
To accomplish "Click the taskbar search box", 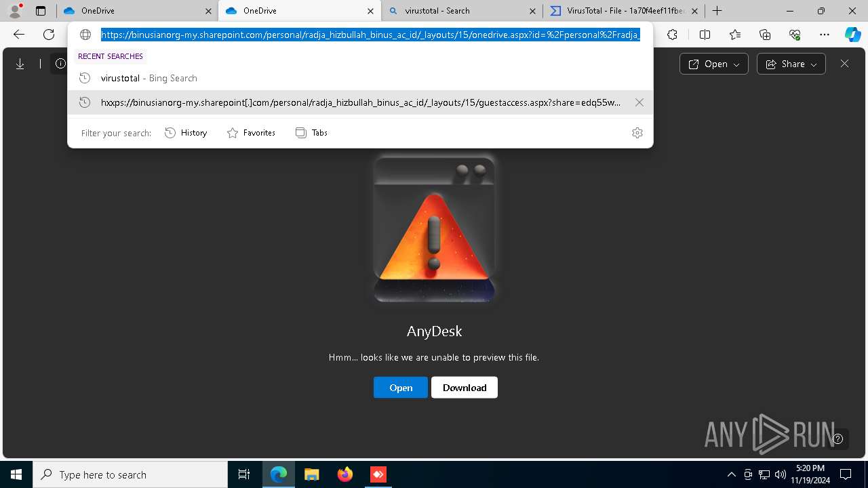I will point(130,474).
